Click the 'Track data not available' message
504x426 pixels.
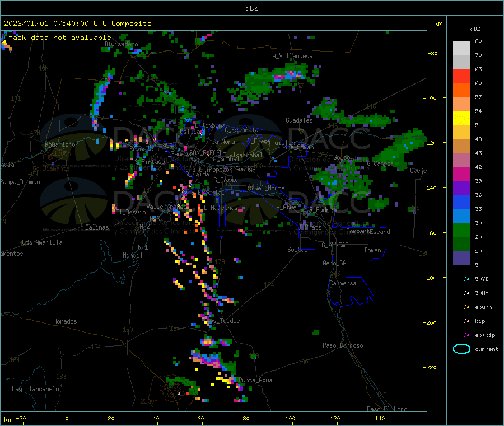coord(58,38)
